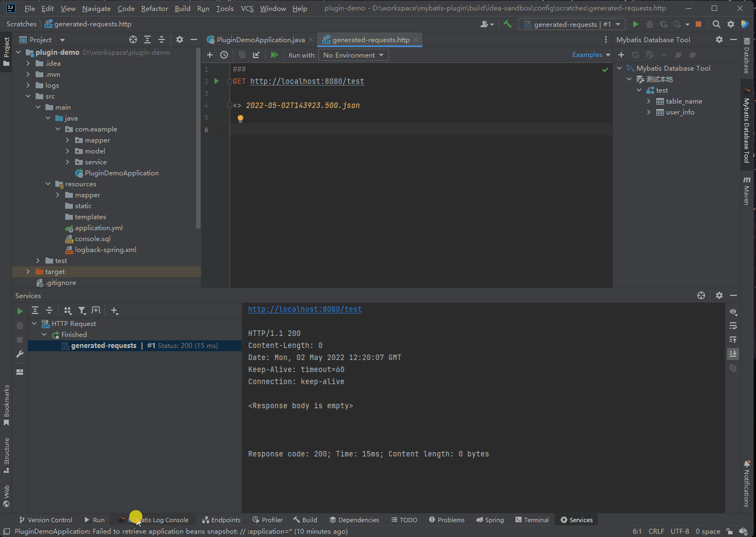The width and height of the screenshot is (756, 537).
Task: Click the red Stop button in toolbar
Action: pyautogui.click(x=698, y=24)
